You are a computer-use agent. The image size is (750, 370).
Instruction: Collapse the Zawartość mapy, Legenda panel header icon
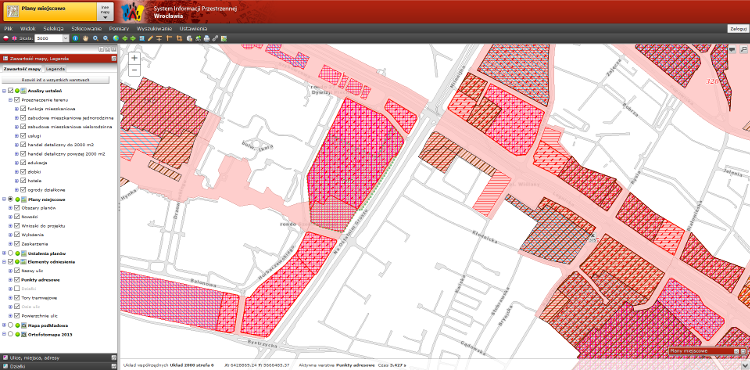pos(114,58)
